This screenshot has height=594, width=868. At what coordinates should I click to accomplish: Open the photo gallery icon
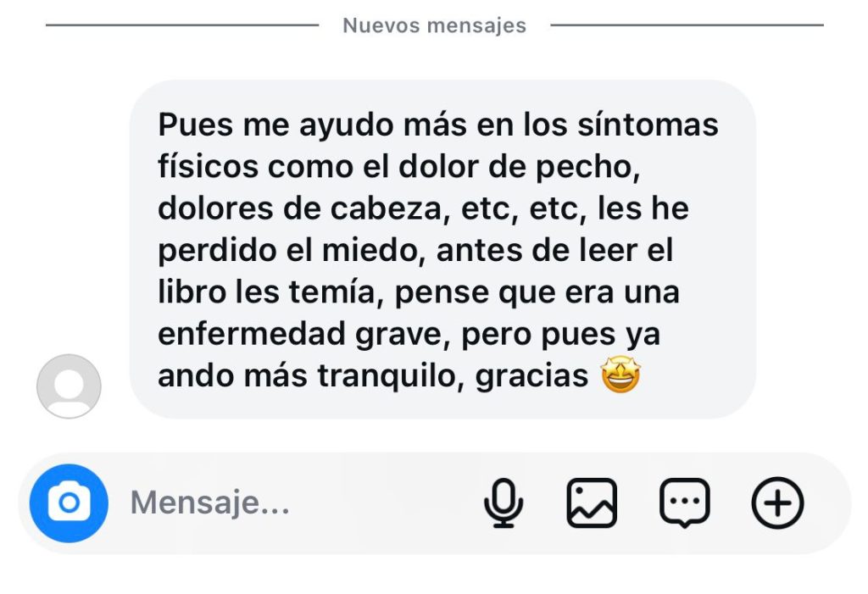pos(591,502)
